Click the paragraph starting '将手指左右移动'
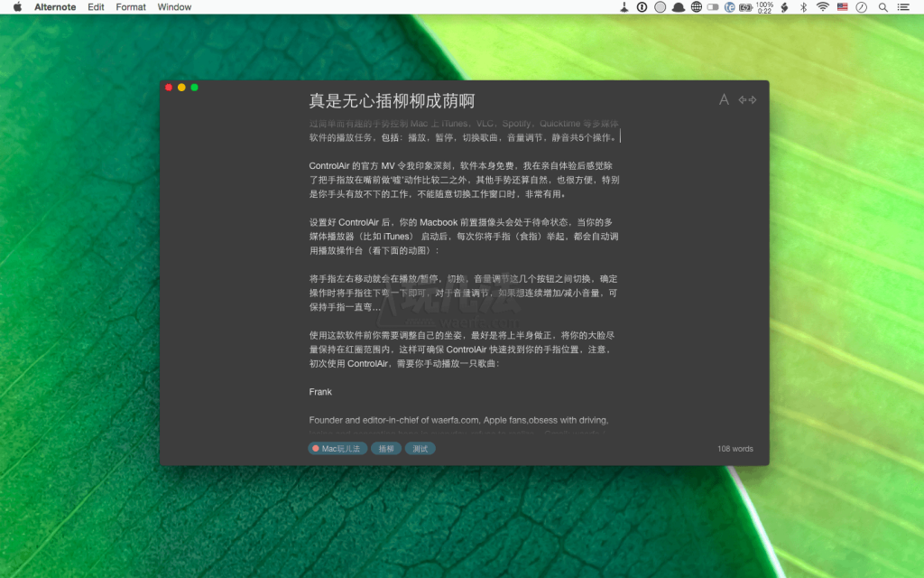This screenshot has height=578, width=924. tap(464, 294)
